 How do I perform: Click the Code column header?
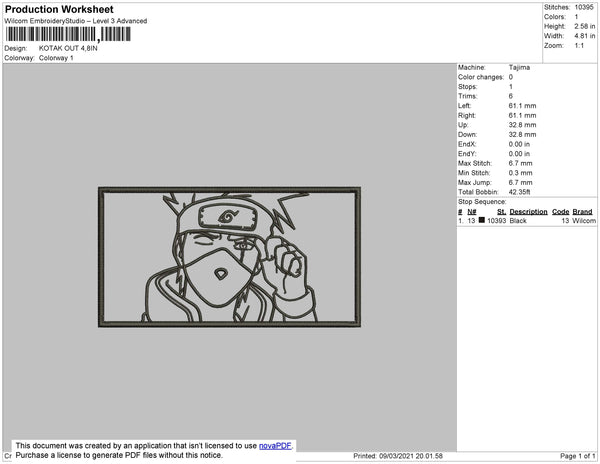coord(561,212)
